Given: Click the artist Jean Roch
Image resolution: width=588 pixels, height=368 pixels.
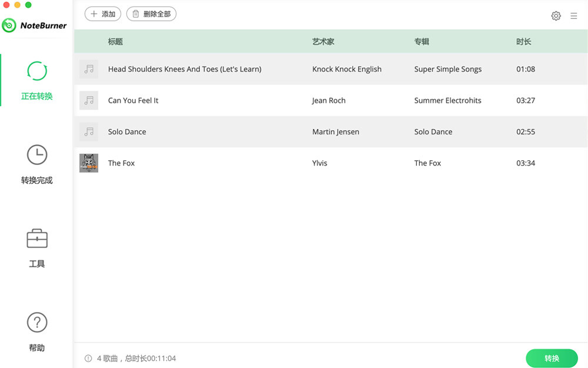Looking at the screenshot, I should pos(329,101).
